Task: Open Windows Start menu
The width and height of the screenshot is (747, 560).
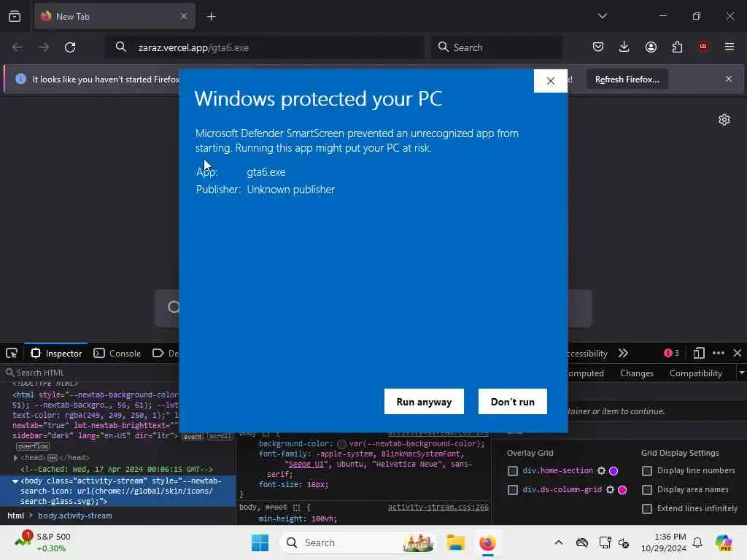Action: pos(260,542)
